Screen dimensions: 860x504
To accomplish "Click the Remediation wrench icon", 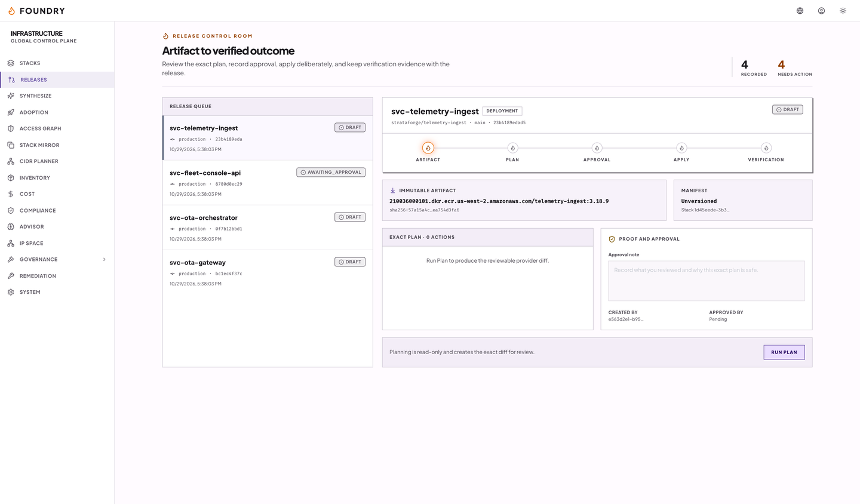I will (x=11, y=276).
